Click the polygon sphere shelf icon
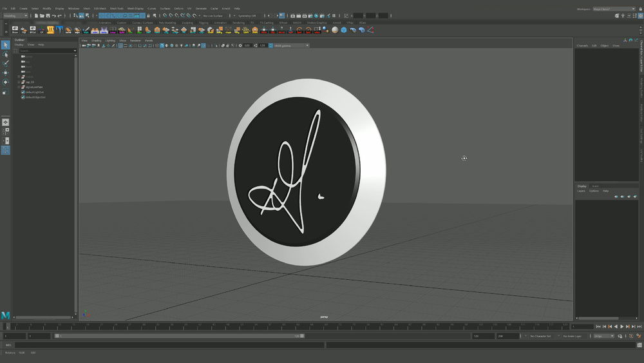This screenshot has height=363, width=644. tap(335, 30)
